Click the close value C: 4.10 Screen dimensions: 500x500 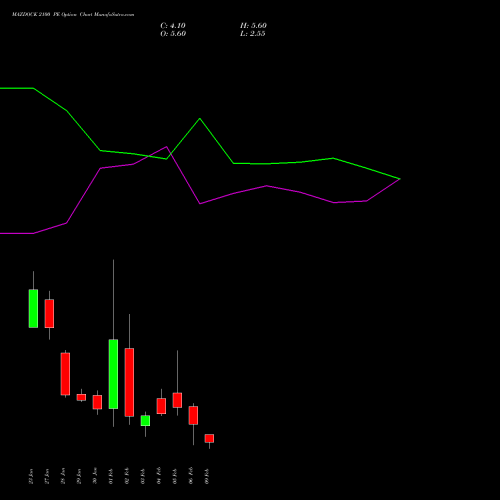point(173,26)
